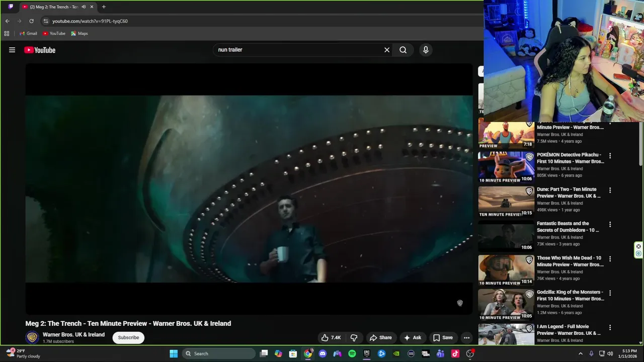Open the volume control in system tray
The image size is (644, 362).
610,353
